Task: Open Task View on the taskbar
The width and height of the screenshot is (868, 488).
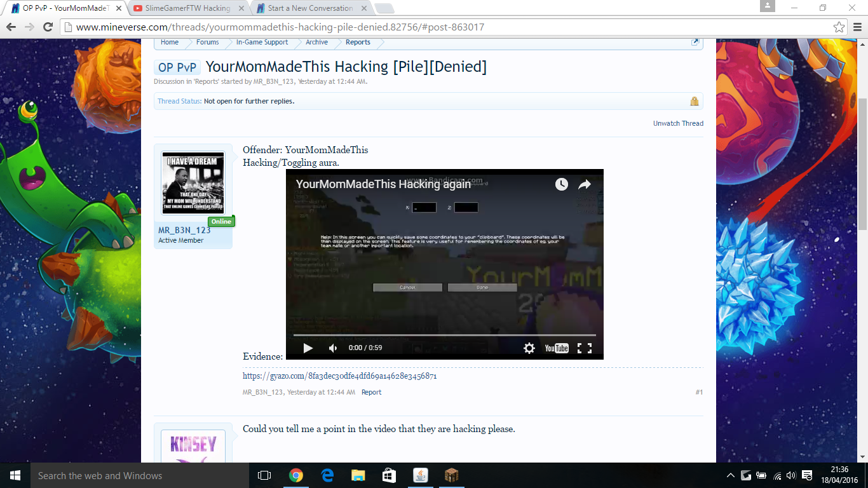Action: coord(264,475)
